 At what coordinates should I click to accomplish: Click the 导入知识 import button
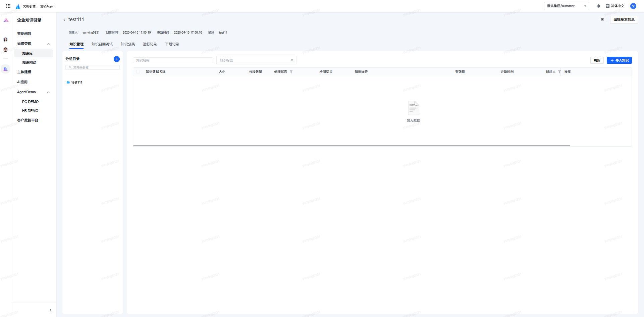(619, 60)
